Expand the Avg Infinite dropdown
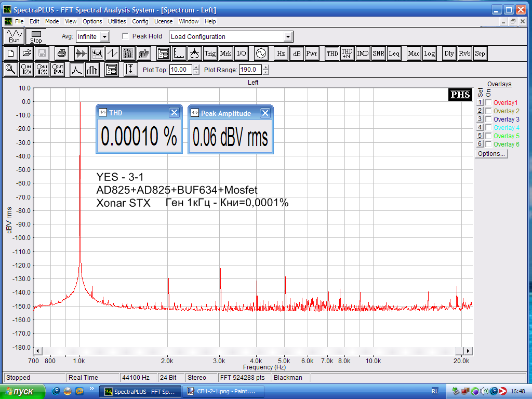The width and height of the screenshot is (532, 399). click(105, 37)
